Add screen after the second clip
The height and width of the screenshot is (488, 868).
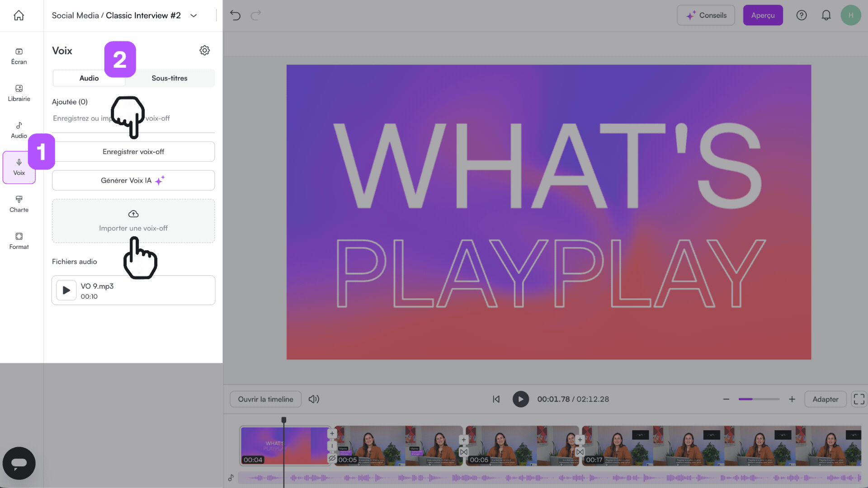tap(463, 440)
